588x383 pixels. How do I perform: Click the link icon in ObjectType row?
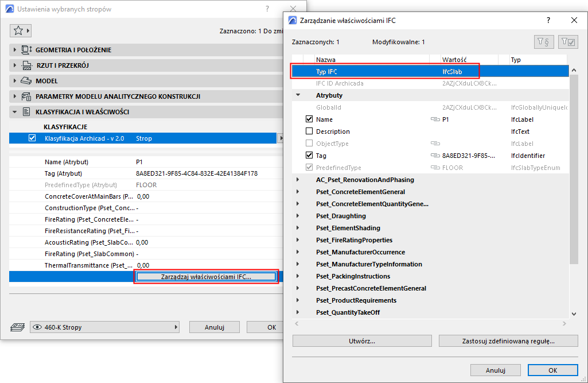[x=435, y=144]
